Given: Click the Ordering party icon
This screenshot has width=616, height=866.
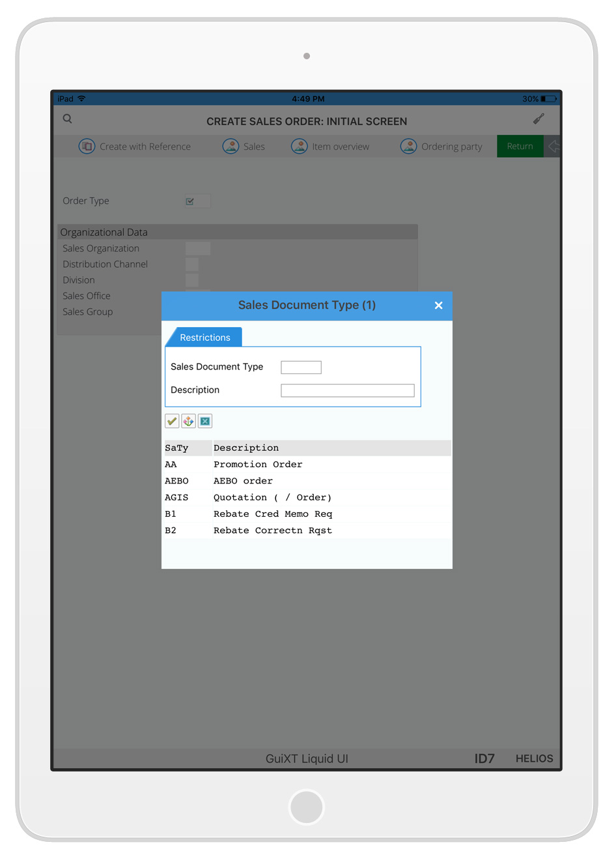Looking at the screenshot, I should [x=408, y=147].
